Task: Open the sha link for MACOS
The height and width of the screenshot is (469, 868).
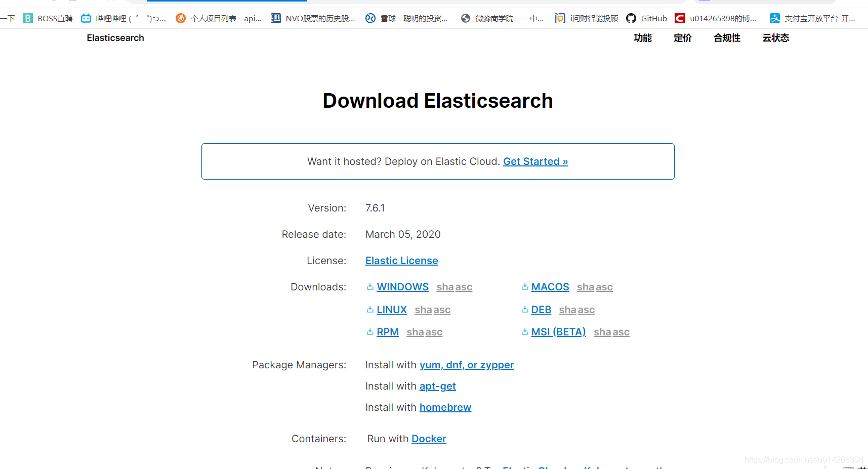Action: click(586, 287)
